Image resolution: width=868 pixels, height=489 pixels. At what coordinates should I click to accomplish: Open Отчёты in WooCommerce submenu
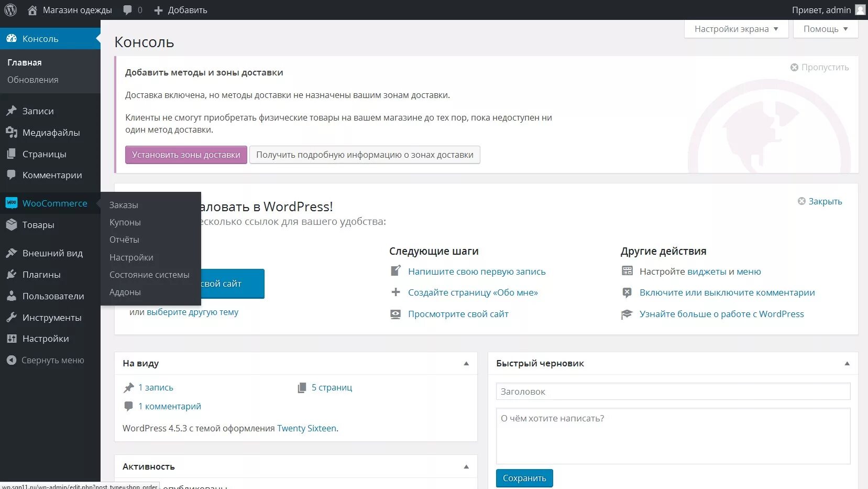point(124,240)
